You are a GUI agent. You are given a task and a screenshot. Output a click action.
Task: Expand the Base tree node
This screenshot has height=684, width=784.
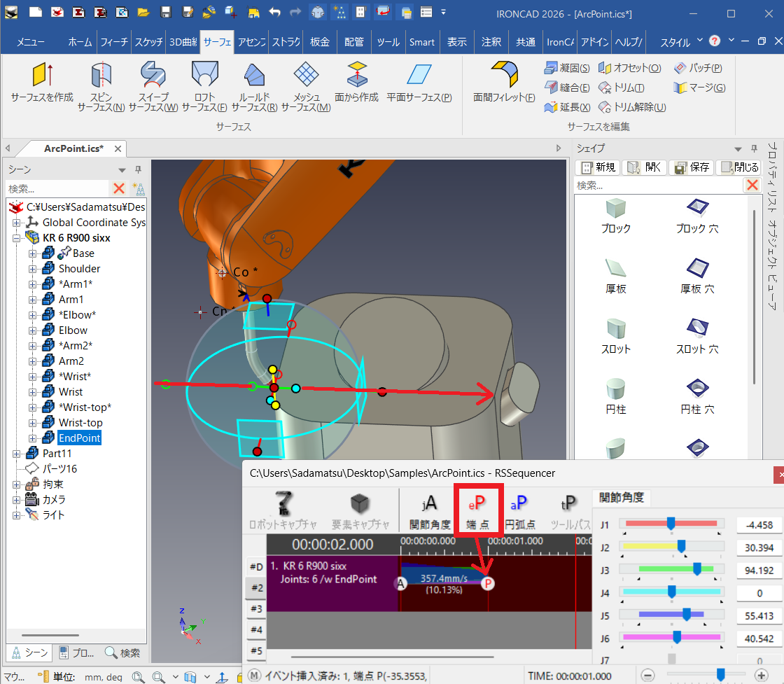(32, 253)
